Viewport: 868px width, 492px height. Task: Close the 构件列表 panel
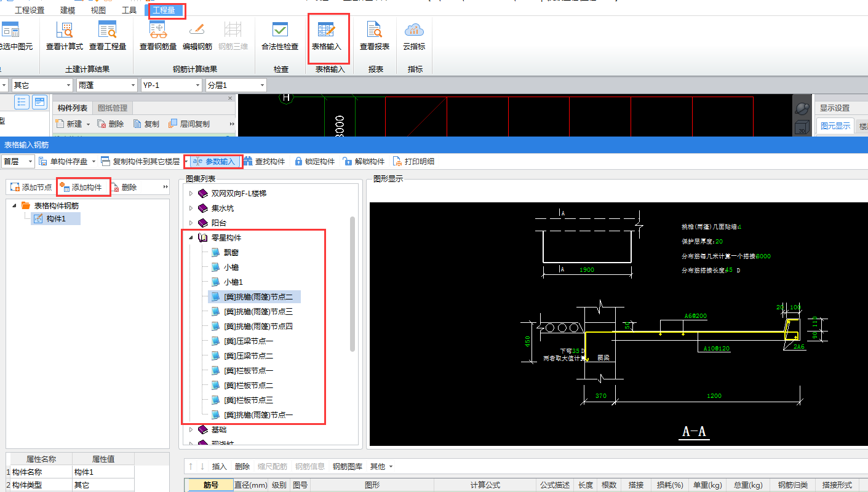pos(230,98)
